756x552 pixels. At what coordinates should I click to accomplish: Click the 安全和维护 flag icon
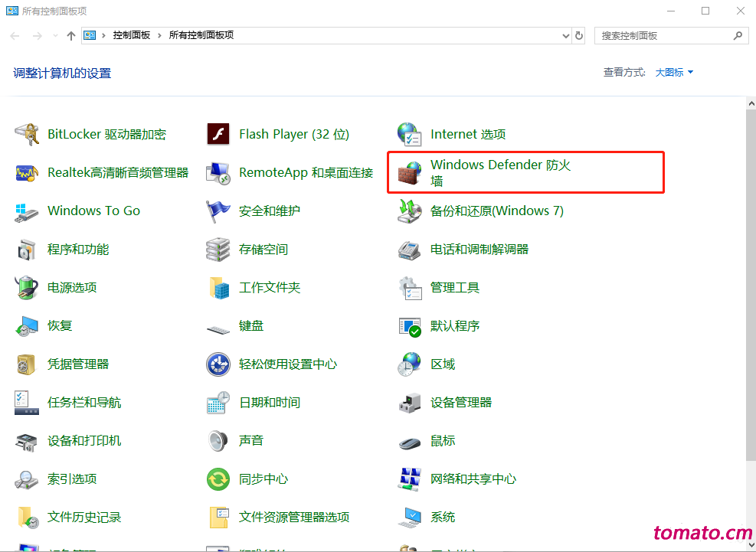point(218,211)
